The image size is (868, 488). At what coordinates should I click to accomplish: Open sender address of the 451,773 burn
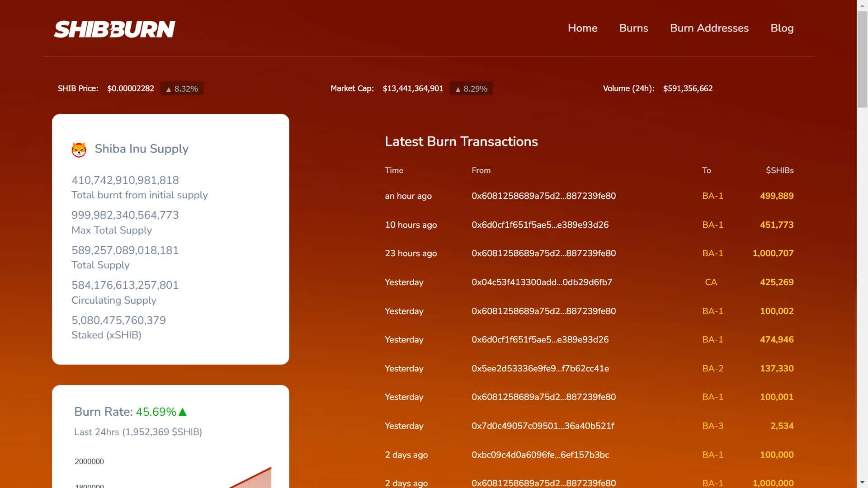pyautogui.click(x=540, y=225)
